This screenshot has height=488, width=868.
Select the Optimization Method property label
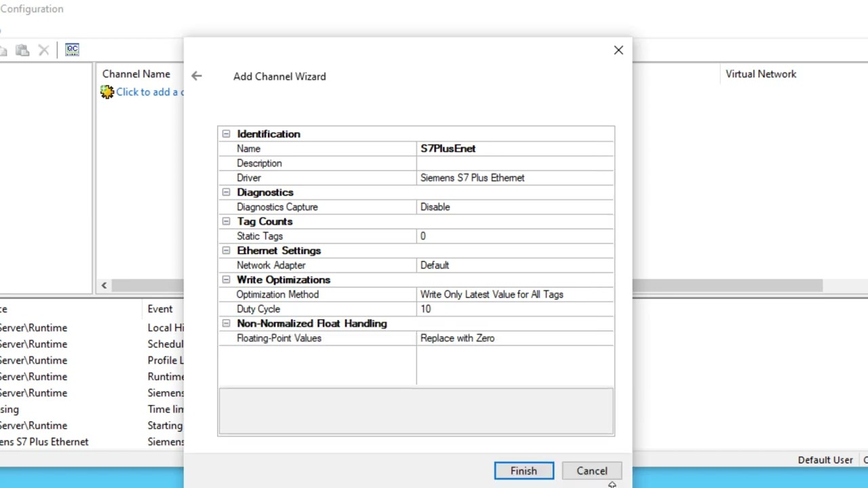(277, 295)
